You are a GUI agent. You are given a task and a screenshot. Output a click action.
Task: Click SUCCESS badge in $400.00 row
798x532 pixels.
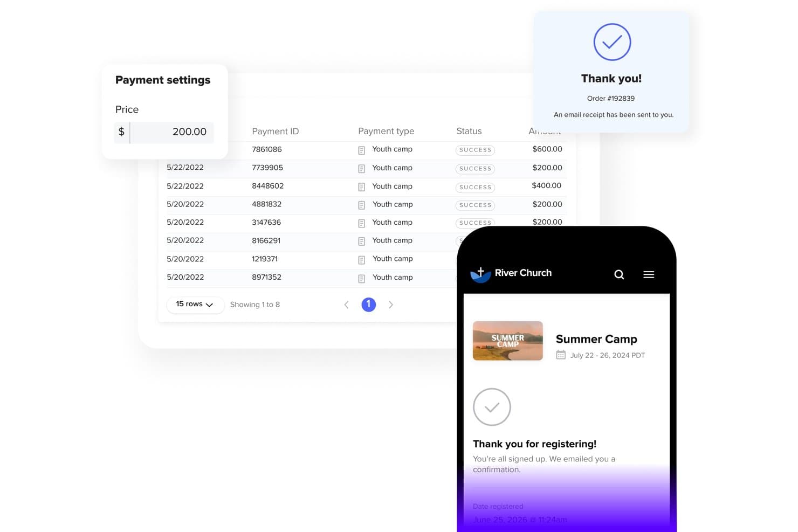click(475, 187)
